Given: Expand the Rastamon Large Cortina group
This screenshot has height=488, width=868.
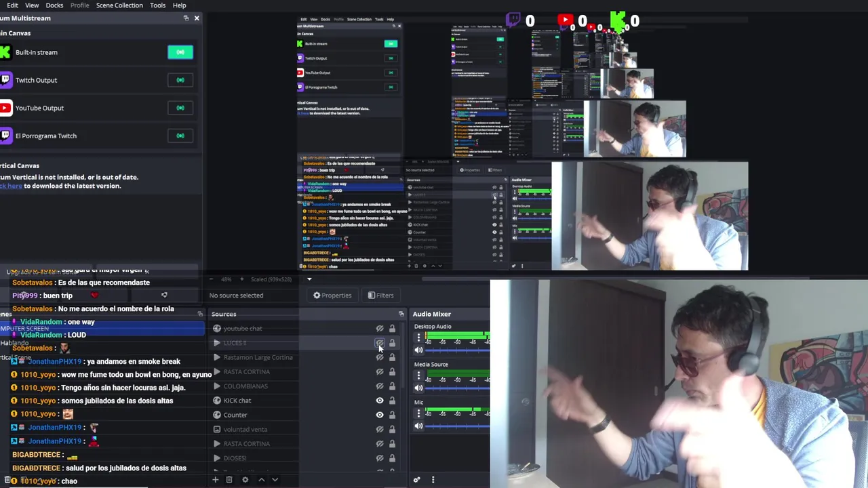Looking at the screenshot, I should 217,357.
